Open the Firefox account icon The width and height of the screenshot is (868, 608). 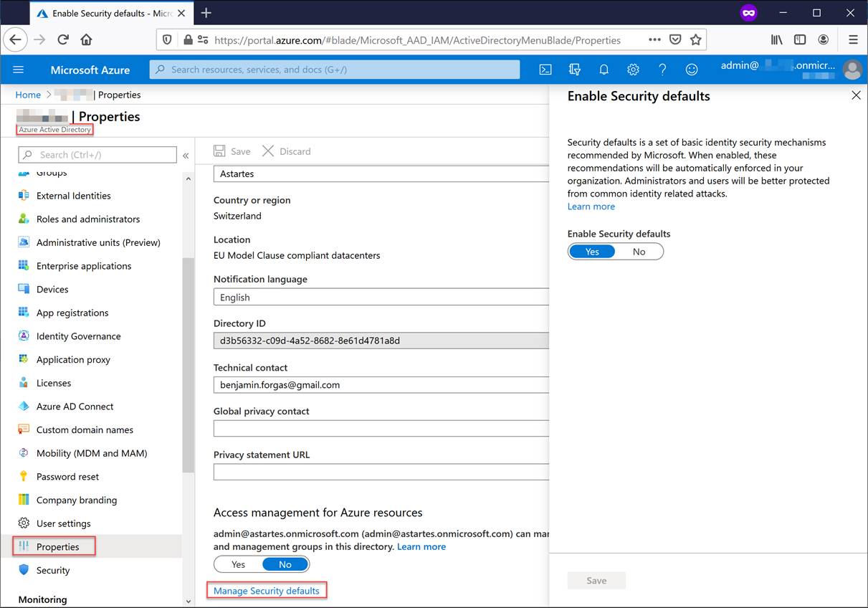coord(824,39)
